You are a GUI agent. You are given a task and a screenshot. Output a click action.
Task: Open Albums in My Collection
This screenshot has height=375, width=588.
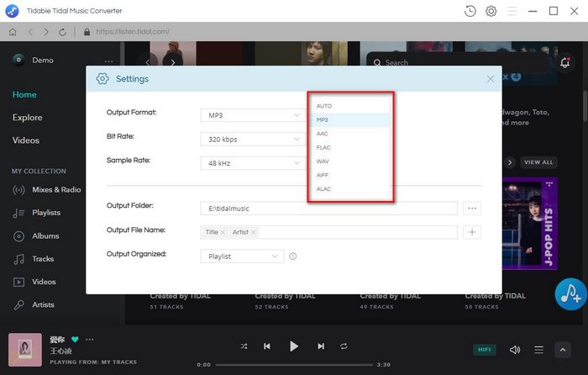[x=36, y=236]
